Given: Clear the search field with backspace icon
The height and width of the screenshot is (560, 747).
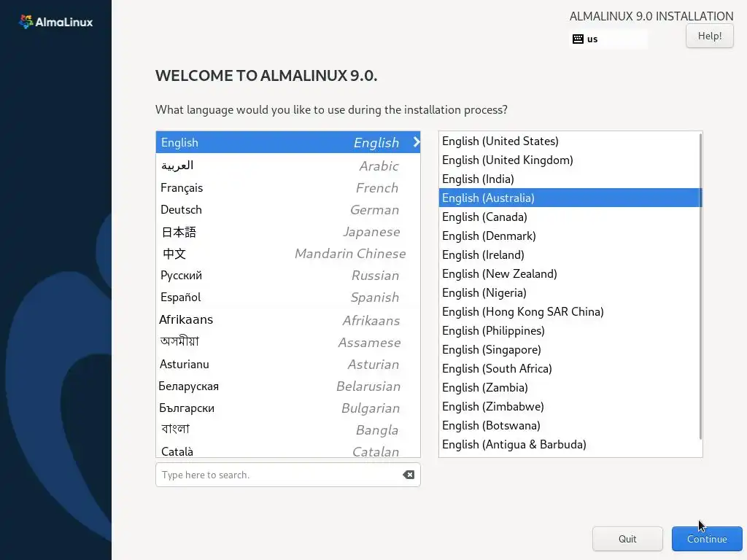Looking at the screenshot, I should [x=409, y=475].
